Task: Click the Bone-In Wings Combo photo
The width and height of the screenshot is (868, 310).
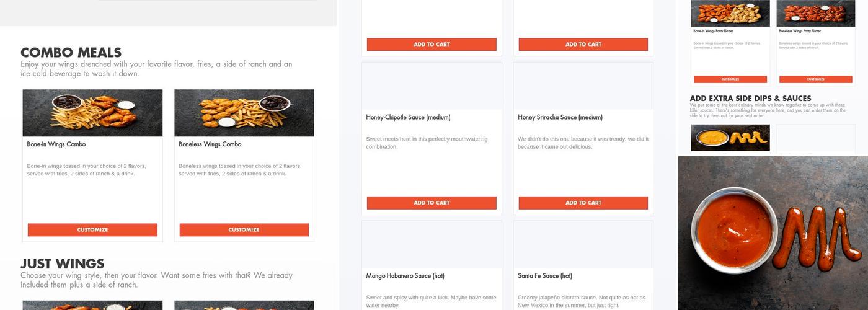Action: (92, 113)
